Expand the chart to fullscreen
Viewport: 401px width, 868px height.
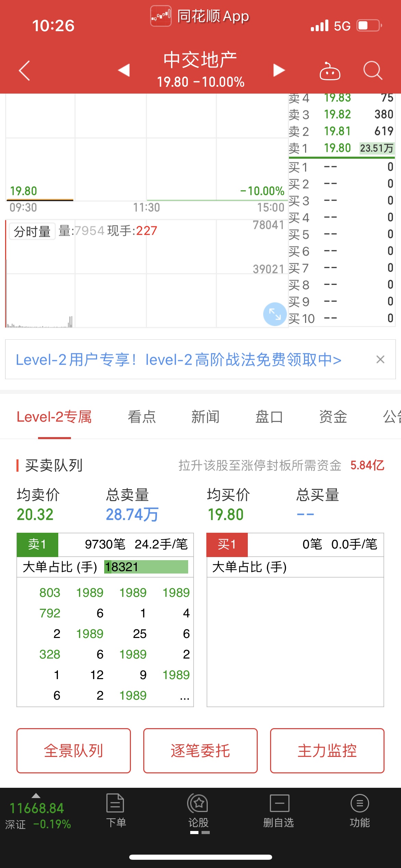pos(275,314)
